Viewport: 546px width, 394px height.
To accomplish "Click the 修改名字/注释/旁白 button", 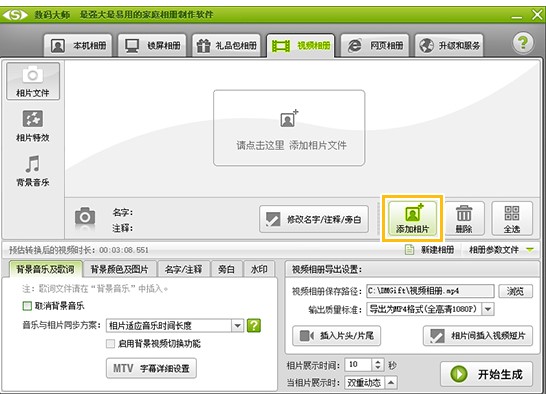I will click(x=314, y=219).
